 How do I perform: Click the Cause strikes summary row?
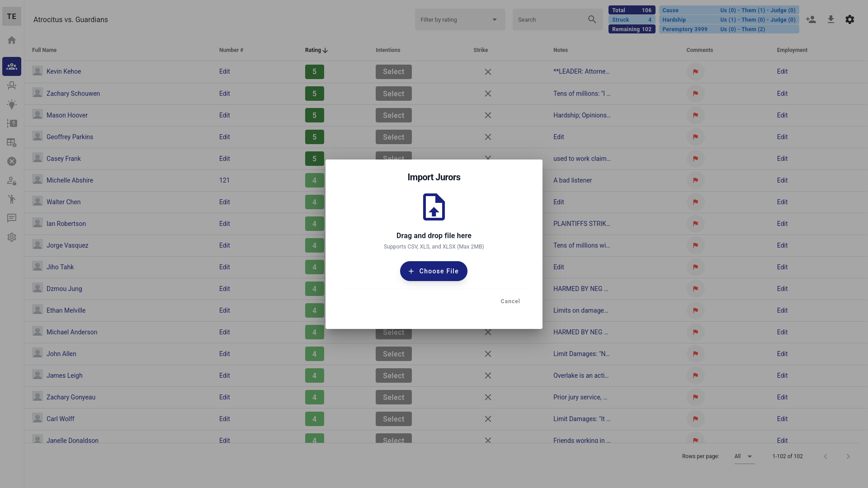coord(729,10)
